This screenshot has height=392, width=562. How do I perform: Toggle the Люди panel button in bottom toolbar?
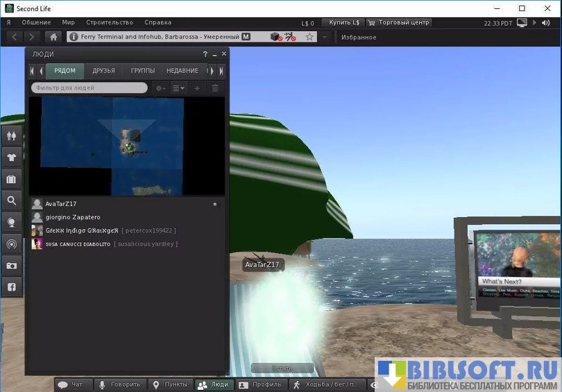pos(212,384)
